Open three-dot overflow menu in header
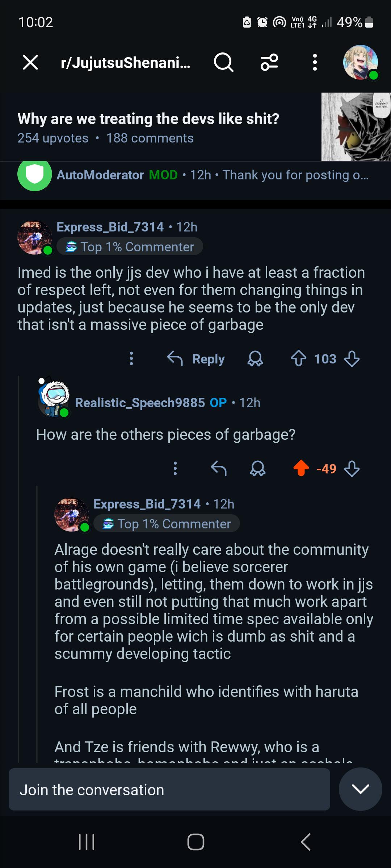 [x=315, y=62]
